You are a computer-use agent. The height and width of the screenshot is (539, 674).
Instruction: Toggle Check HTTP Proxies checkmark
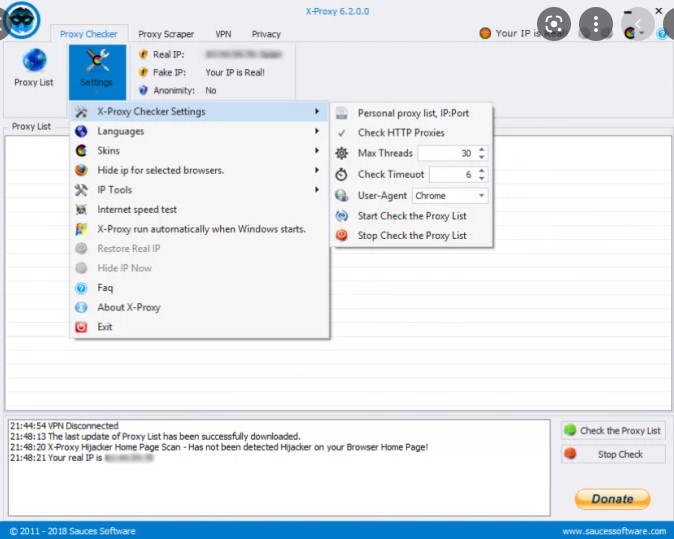(x=342, y=133)
